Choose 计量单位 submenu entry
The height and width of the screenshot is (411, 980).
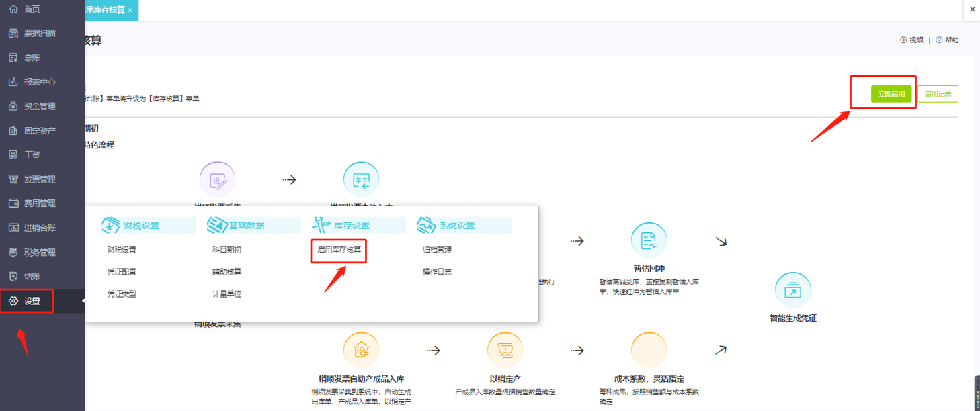pos(227,294)
